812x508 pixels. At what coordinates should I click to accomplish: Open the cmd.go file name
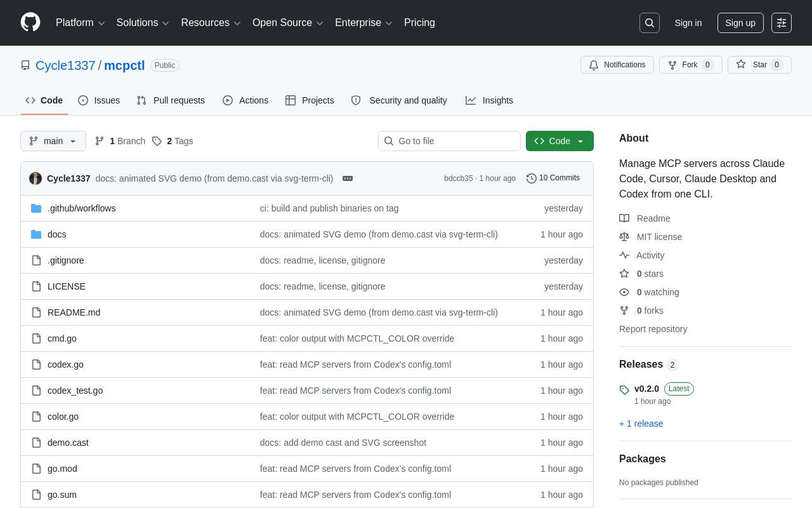(x=62, y=338)
